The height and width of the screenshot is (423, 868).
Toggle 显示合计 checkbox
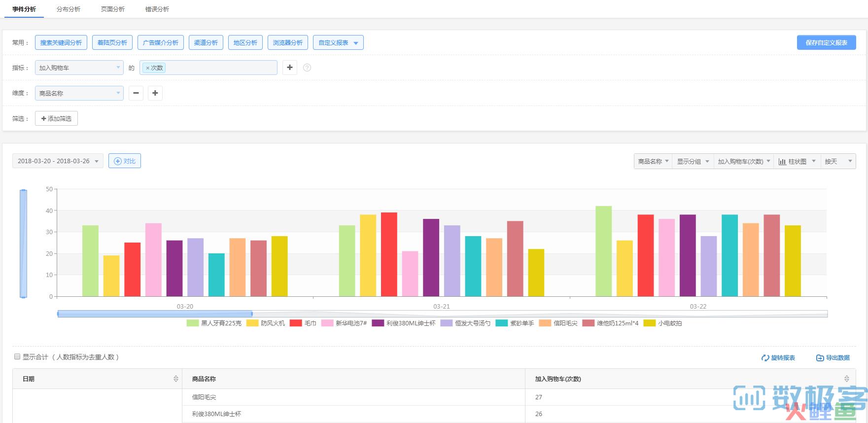point(17,356)
